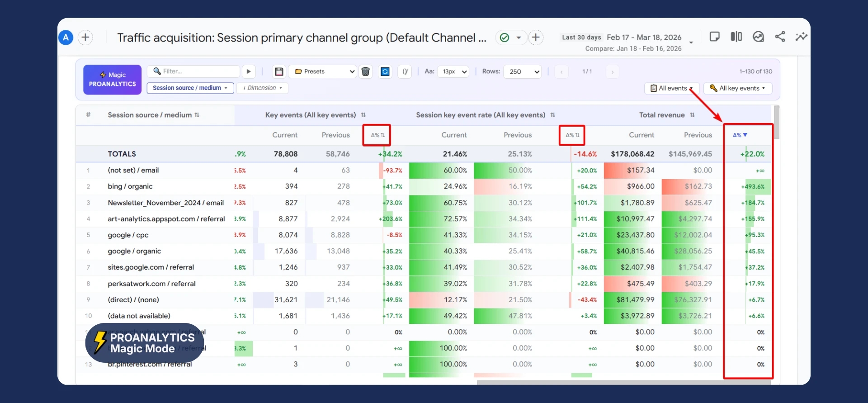Click the sticky note icon in header
This screenshot has height=403, width=868.
[x=714, y=37]
